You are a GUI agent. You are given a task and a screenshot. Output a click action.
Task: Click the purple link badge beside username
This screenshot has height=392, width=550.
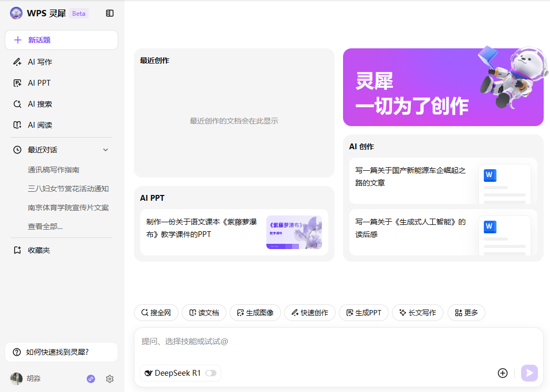(91, 379)
